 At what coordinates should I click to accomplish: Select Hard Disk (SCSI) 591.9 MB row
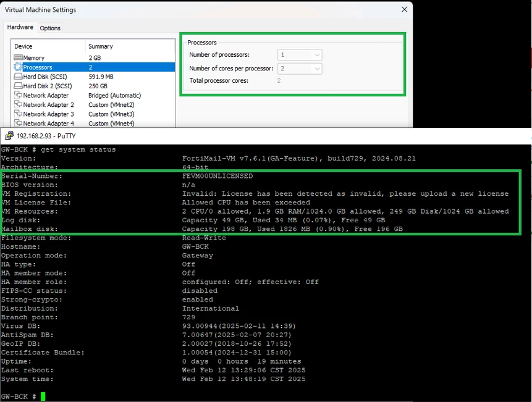coord(94,77)
